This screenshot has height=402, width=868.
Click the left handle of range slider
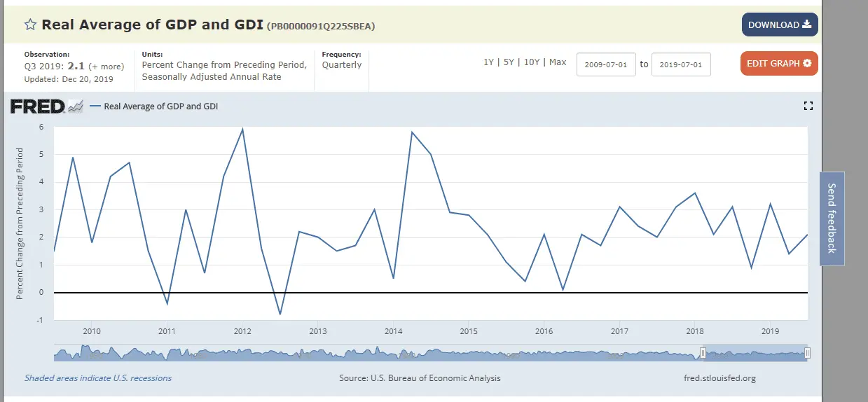pos(703,353)
